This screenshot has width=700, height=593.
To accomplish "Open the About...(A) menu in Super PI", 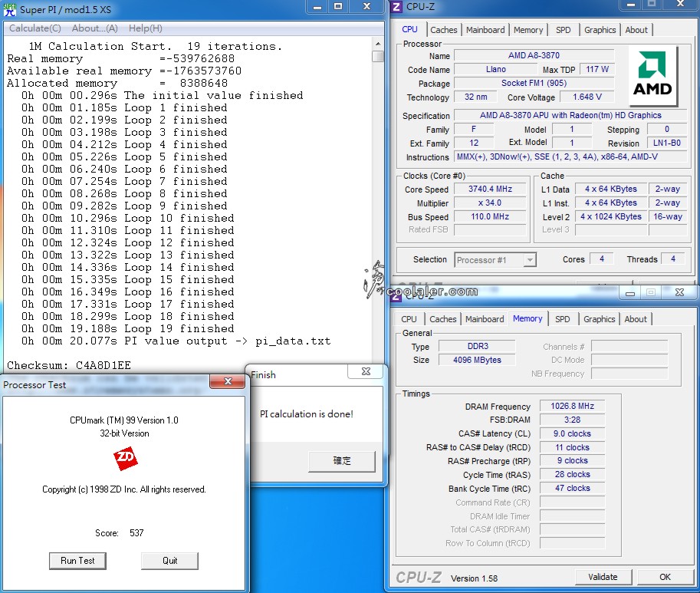I will click(94, 28).
